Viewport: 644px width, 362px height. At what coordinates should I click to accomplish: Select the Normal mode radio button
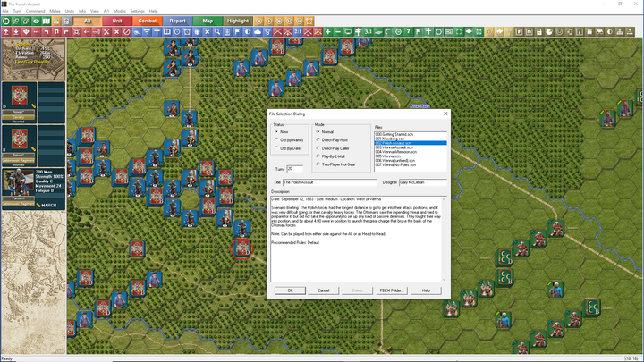click(x=318, y=131)
